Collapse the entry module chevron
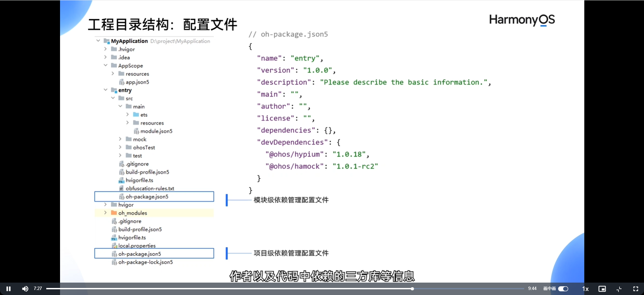The height and width of the screenshot is (295, 644). click(x=105, y=90)
